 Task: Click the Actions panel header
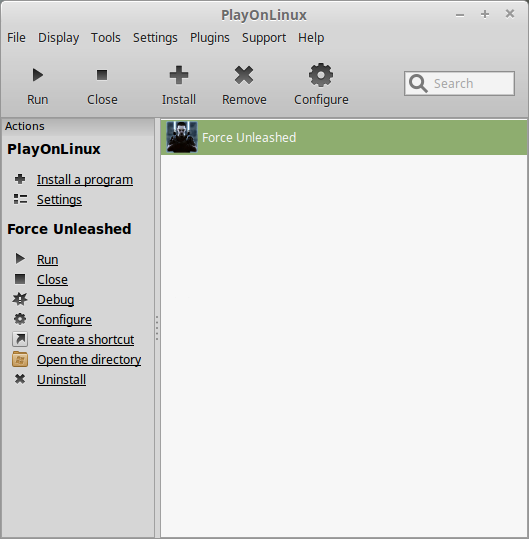(x=78, y=126)
